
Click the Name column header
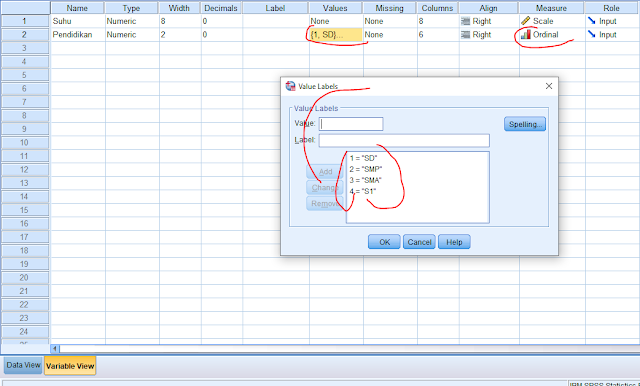click(77, 8)
